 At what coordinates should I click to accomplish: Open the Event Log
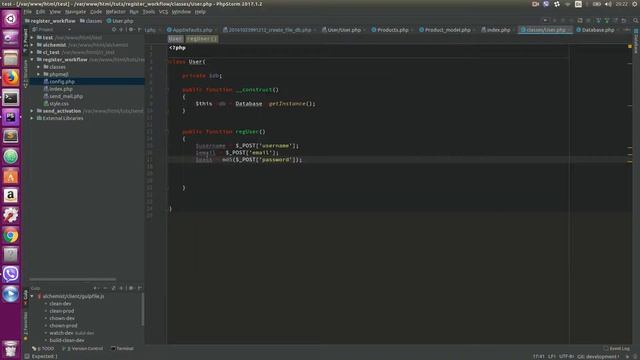[617, 349]
